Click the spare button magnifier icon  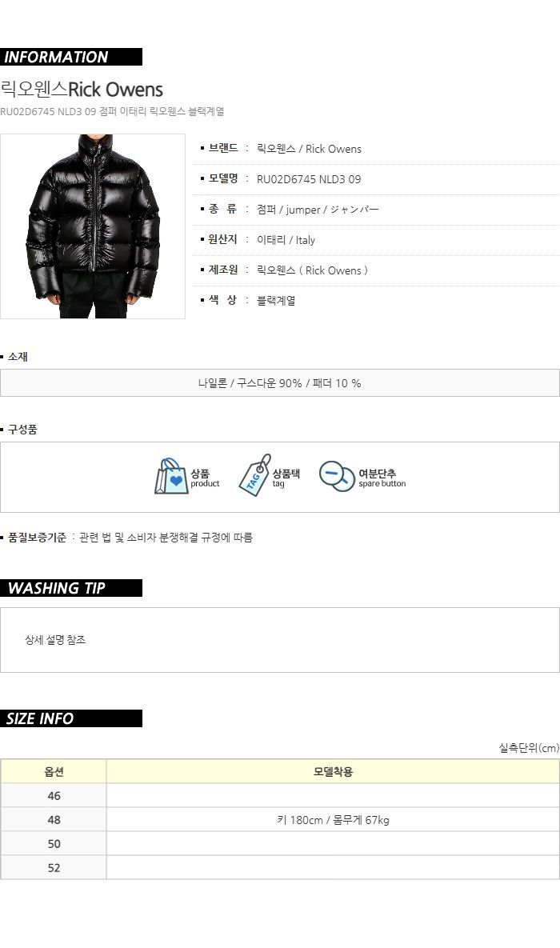coord(337,477)
